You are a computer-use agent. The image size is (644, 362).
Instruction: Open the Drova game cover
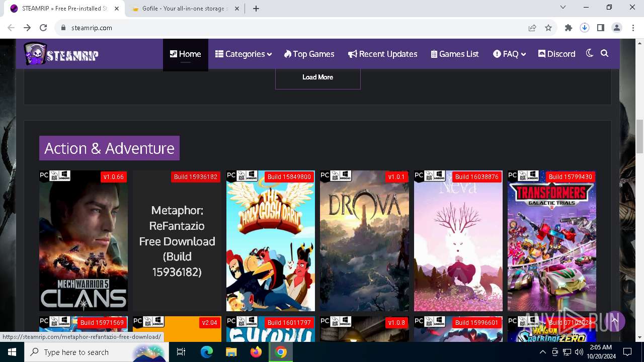pos(364,240)
